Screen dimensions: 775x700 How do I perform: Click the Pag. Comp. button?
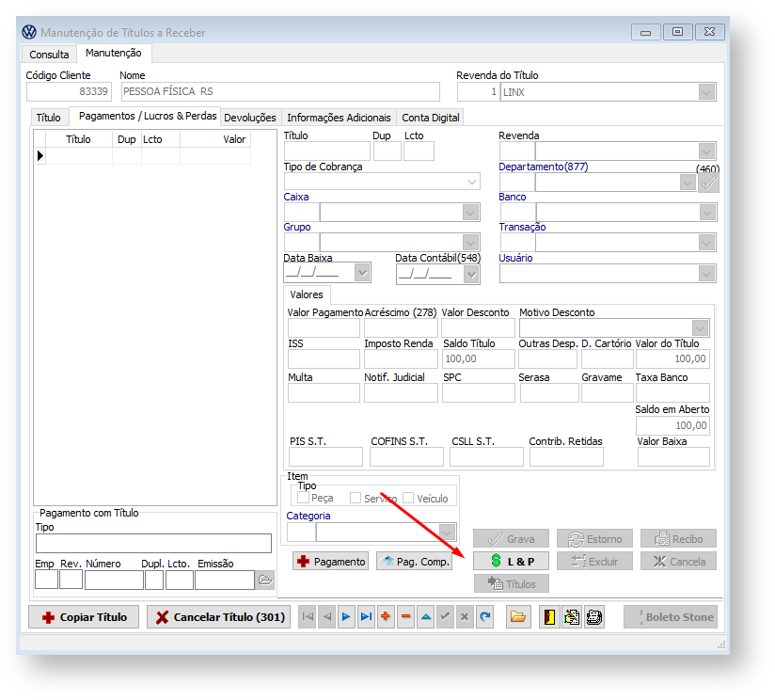(x=414, y=562)
